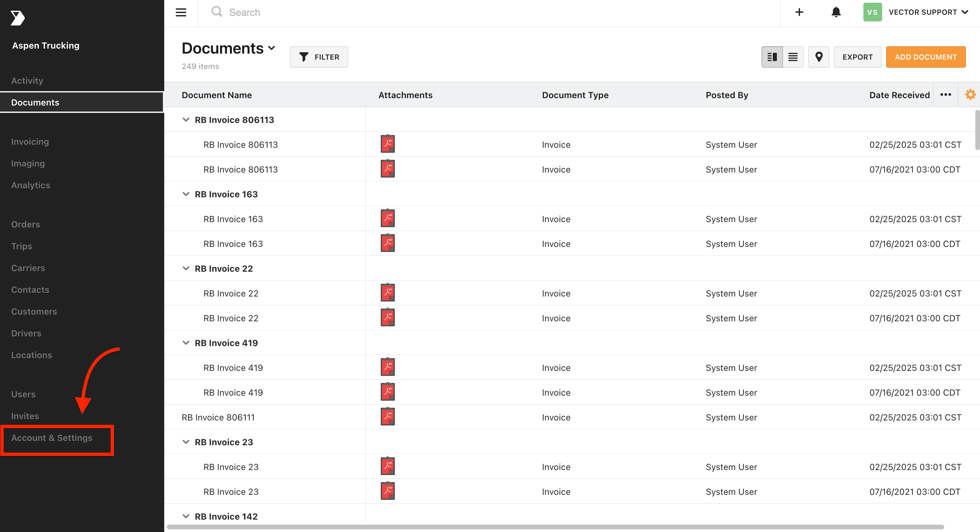980x532 pixels.
Task: Open PDF attachment for RB Invoice 806111
Action: pos(388,417)
